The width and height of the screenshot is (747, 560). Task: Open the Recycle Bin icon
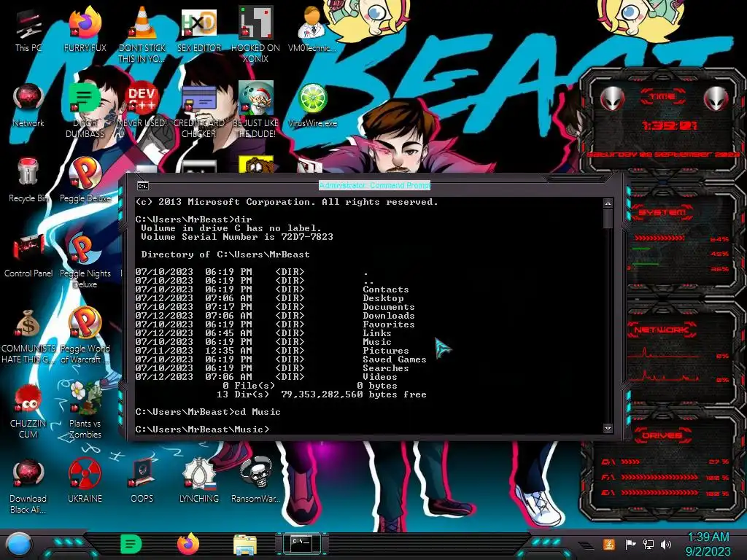[28, 180]
